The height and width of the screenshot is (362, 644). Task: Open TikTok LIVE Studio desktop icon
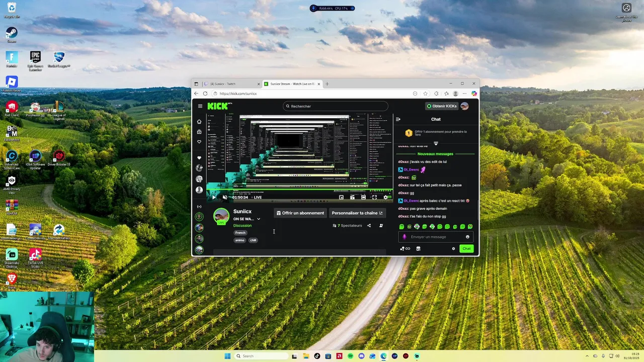(x=35, y=257)
